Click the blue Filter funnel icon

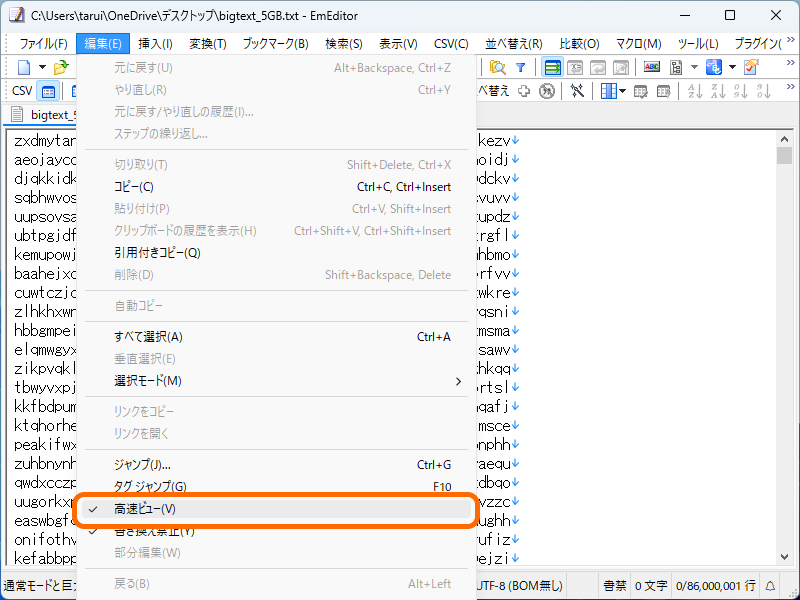coord(520,67)
